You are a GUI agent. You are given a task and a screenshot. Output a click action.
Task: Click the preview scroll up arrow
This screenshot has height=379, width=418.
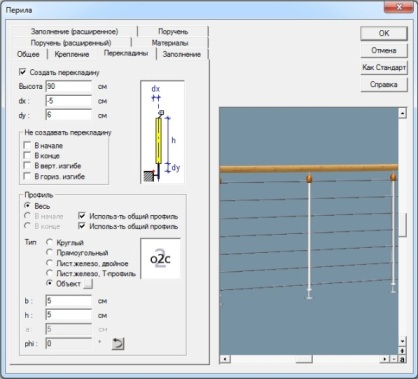(x=402, y=113)
